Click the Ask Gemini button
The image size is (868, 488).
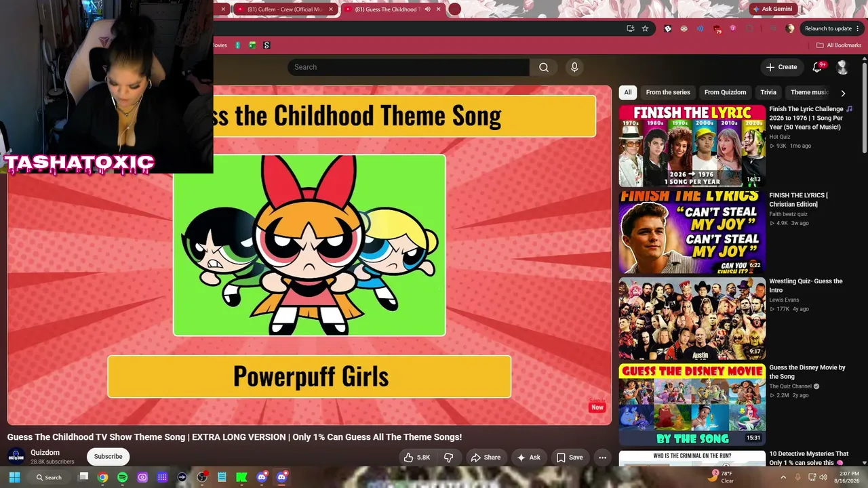point(772,9)
